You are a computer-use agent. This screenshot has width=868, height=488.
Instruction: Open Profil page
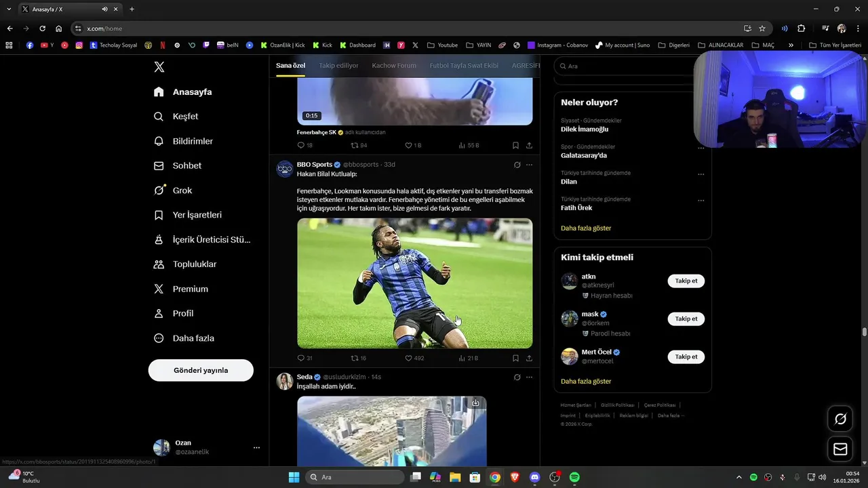(x=174, y=313)
